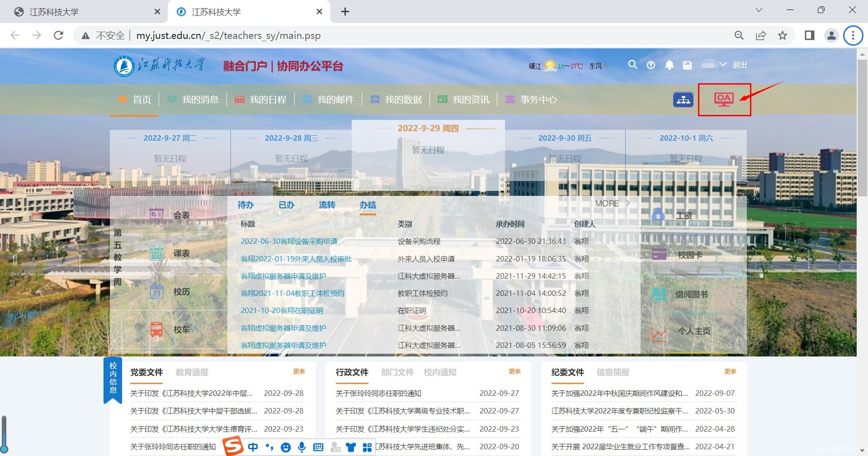
Task: Open the 课表 timetable shortcut
Action: 157,253
